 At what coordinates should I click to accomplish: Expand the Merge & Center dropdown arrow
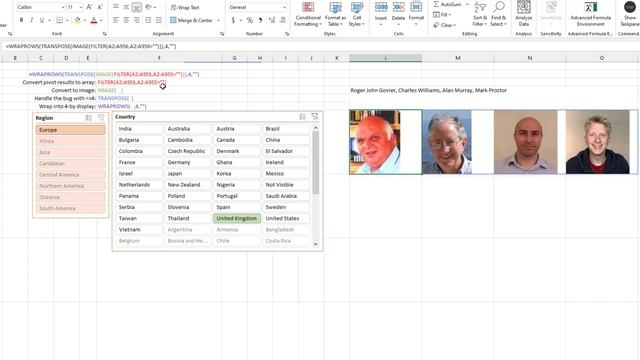pos(218,20)
